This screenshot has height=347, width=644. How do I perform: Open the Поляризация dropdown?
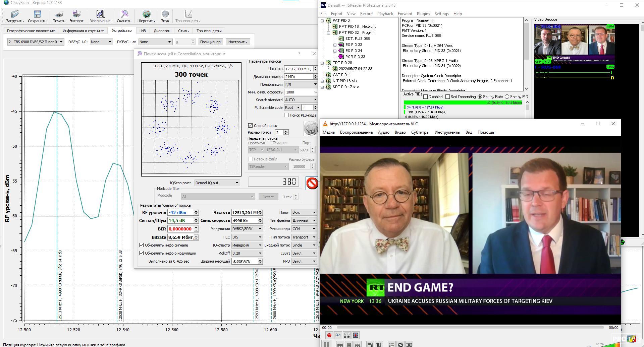coord(300,84)
